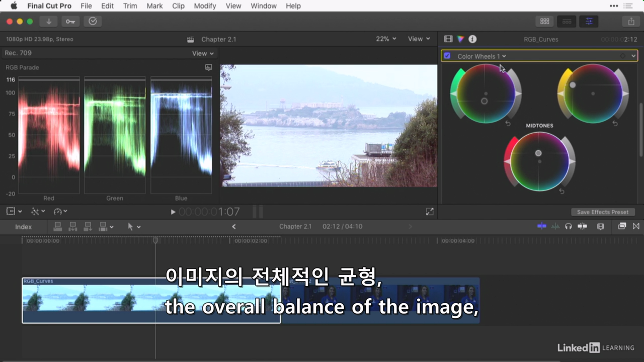Disable the Color Wheels 1 checkbox

(447, 56)
